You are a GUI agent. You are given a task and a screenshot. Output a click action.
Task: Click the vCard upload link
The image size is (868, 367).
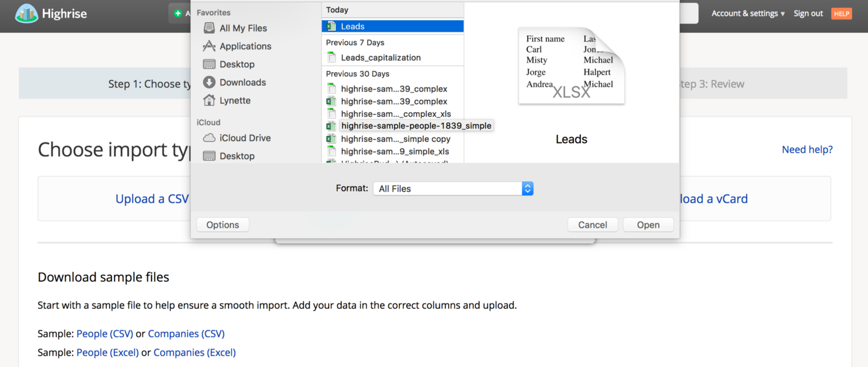(x=713, y=199)
